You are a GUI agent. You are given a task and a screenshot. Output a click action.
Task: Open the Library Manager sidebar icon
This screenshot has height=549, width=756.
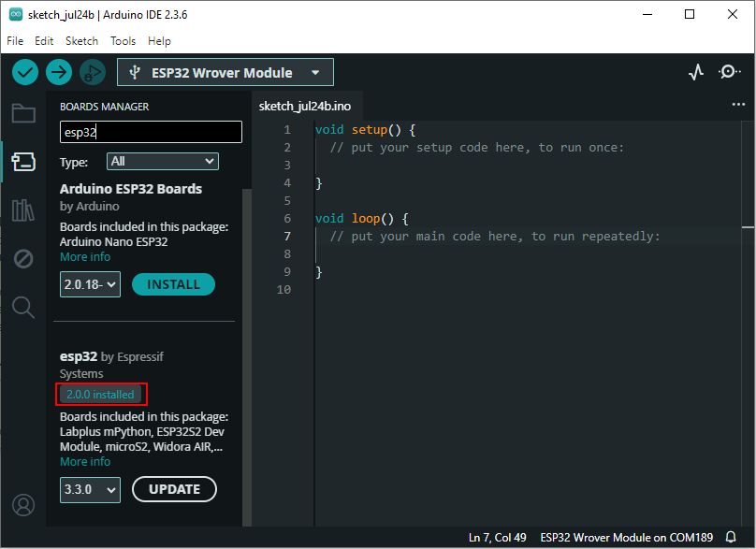pyautogui.click(x=23, y=210)
